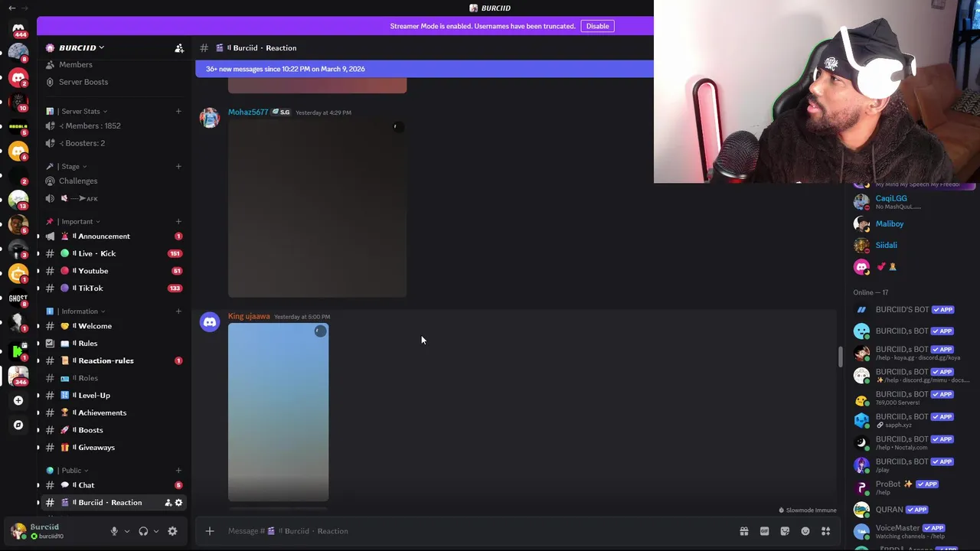
Task: Click the invite people icon beside BURCIID header
Action: click(x=179, y=48)
